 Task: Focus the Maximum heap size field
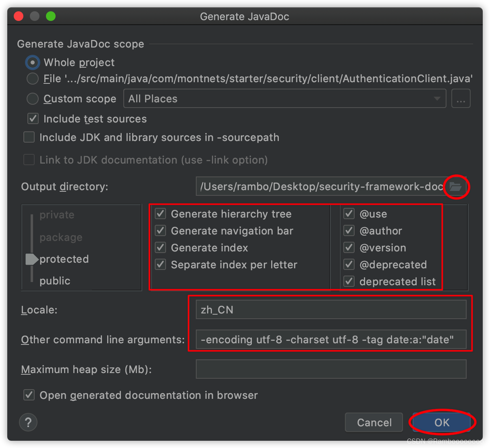(x=331, y=369)
